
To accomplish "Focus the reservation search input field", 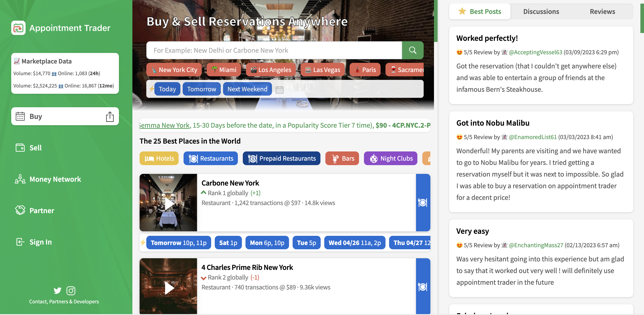I will [x=274, y=50].
